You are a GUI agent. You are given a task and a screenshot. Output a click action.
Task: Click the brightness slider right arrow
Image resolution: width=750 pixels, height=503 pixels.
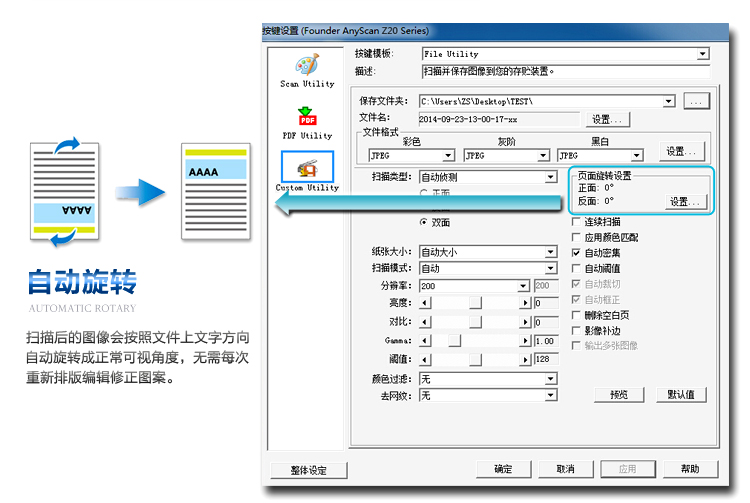pos(525,303)
